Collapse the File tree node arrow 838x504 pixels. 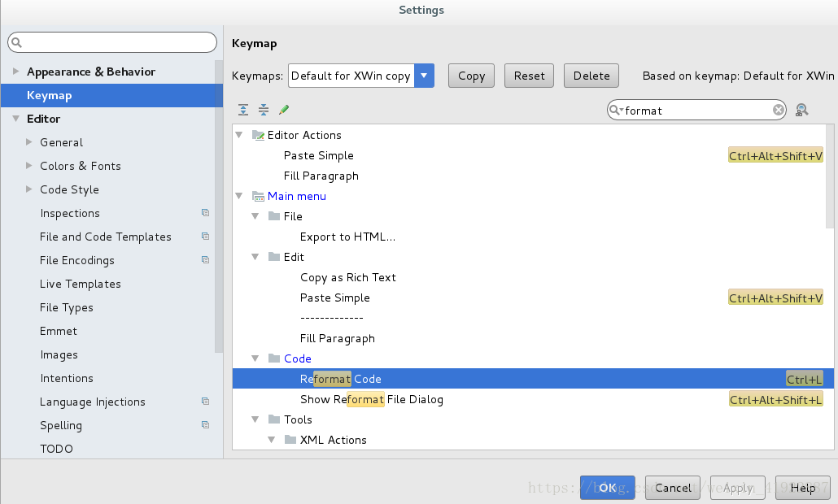(255, 216)
